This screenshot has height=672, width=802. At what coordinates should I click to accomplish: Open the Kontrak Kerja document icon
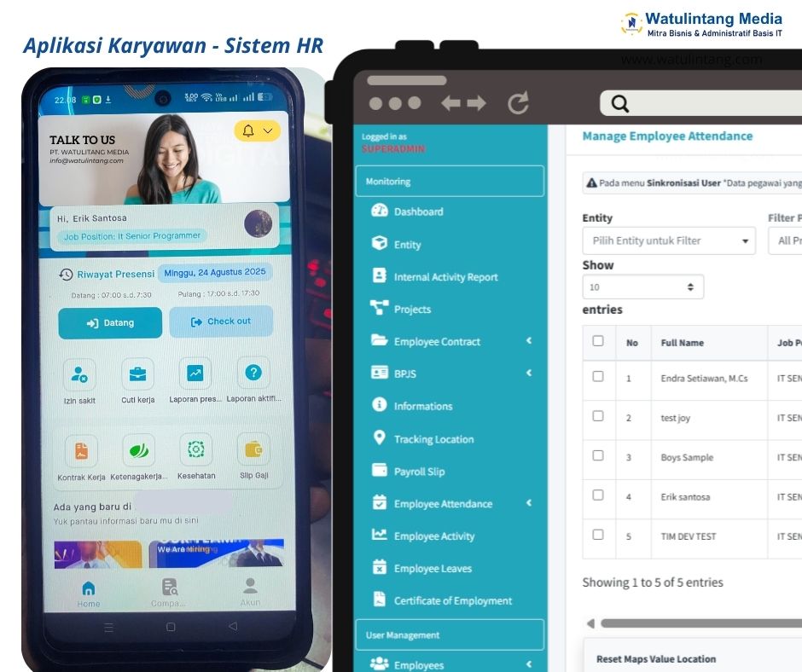(81, 451)
